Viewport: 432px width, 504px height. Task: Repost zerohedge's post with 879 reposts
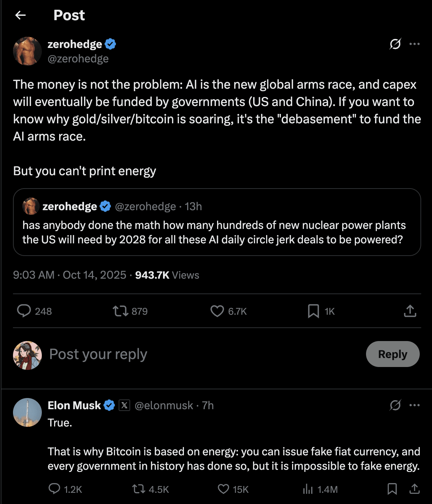(x=120, y=311)
